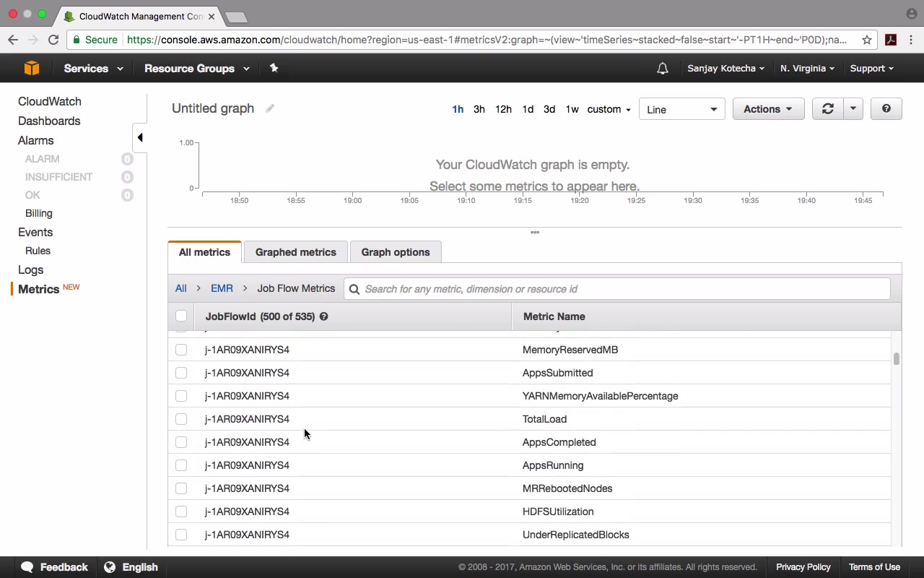The height and width of the screenshot is (578, 924).
Task: Bookmark the page with the star icon
Action: [867, 40]
